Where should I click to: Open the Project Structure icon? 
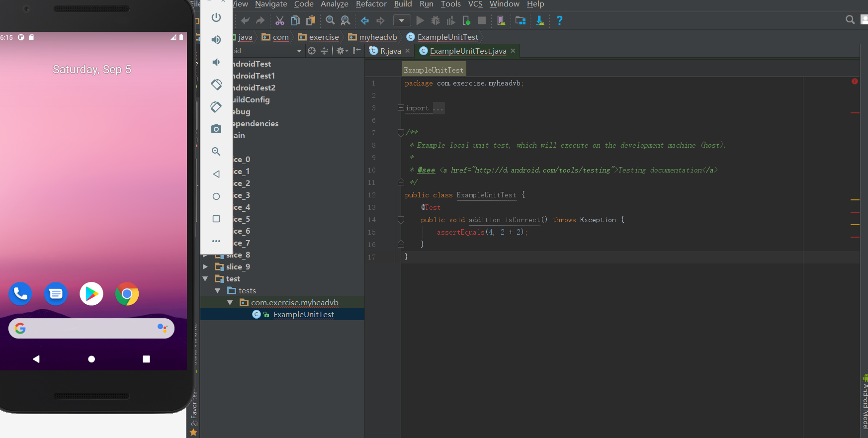point(521,20)
